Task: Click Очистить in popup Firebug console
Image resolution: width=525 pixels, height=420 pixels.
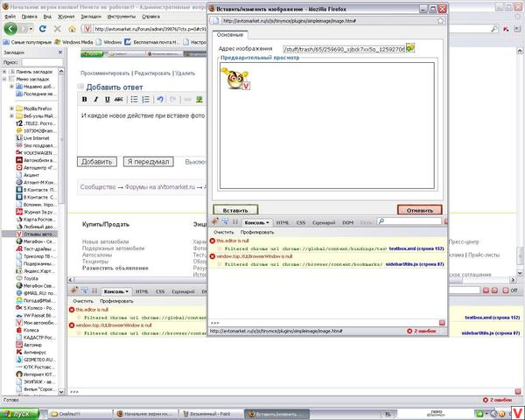Action: click(224, 232)
